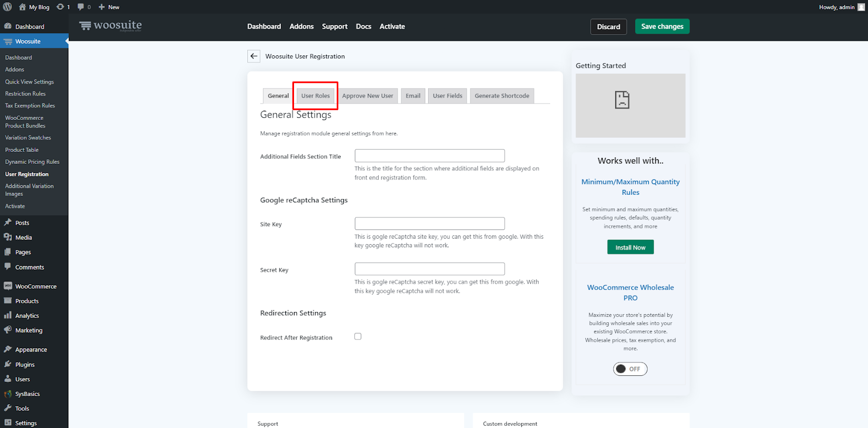Click the Secret Key input field

[430, 269]
